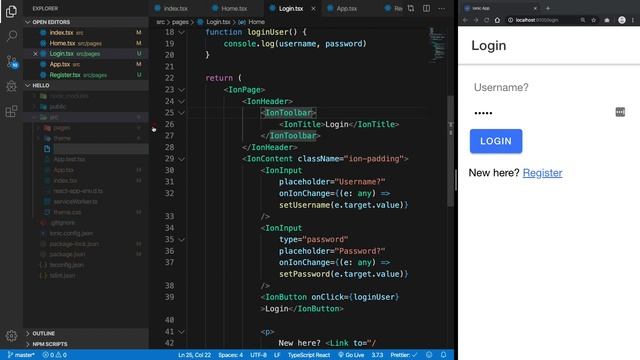Fold the IonPage block at line 23
This screenshot has width=640, height=360.
pyautogui.click(x=181, y=90)
